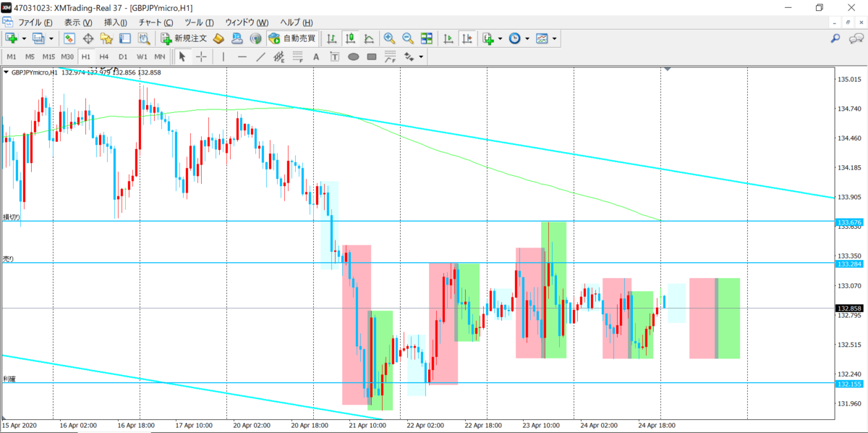Expand the new chart dropdown arrow
The image size is (868, 433).
24,38
